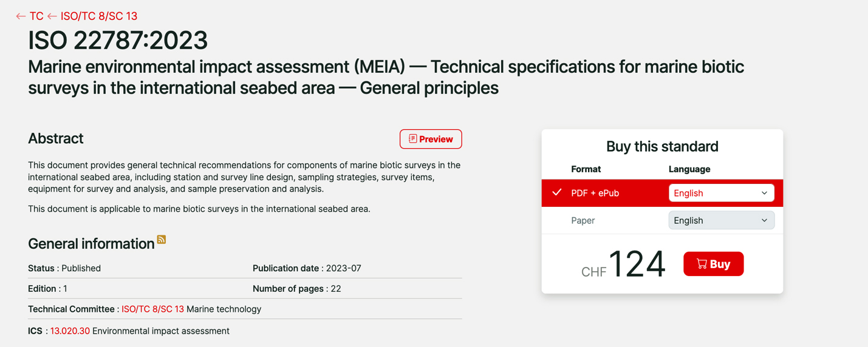
Task: Click the ISO 22787:2023 title heading
Action: (x=118, y=41)
